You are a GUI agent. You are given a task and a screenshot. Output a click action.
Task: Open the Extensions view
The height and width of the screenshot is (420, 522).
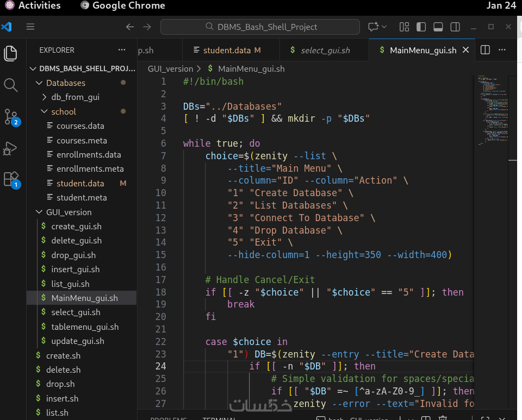tap(11, 179)
